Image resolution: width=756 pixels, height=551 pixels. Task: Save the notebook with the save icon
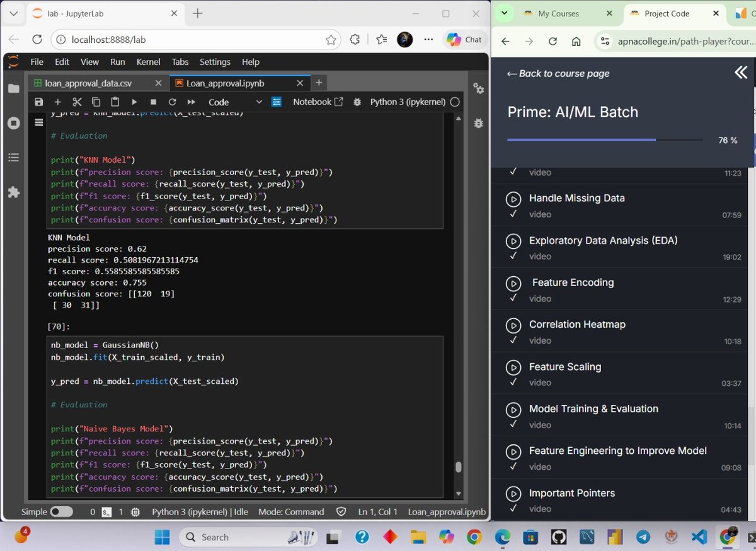[x=39, y=101]
